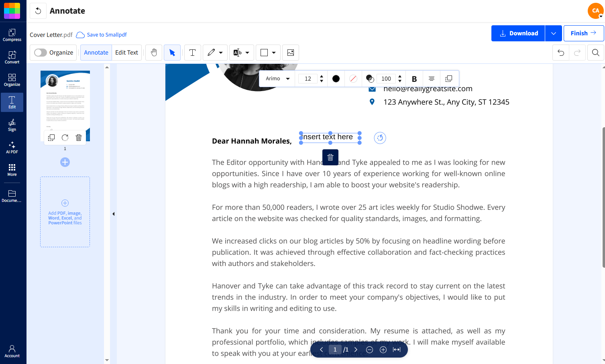This screenshot has height=364, width=605.
Task: Switch to the Edit Text tab
Action: pos(126,52)
